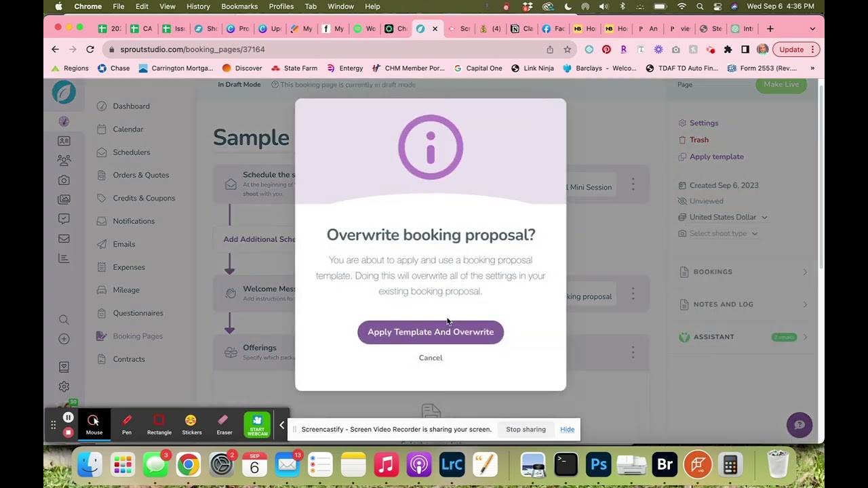The height and width of the screenshot is (488, 868).
Task: Collapse Screencastify toolbar with arrow
Action: (x=281, y=426)
